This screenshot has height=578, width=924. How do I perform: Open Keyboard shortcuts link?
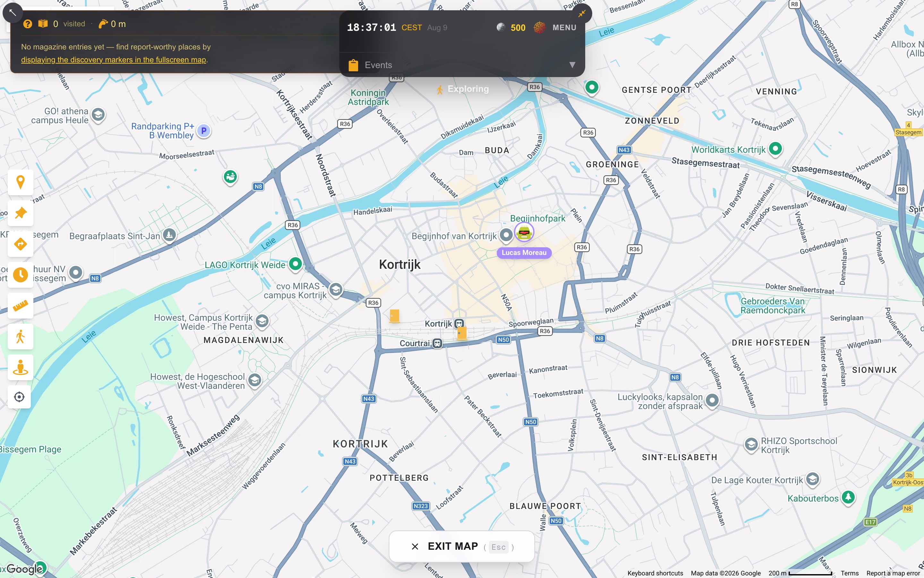pyautogui.click(x=655, y=573)
